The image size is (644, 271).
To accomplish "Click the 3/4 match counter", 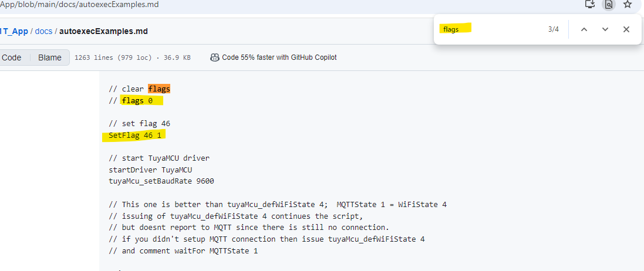I will 553,29.
